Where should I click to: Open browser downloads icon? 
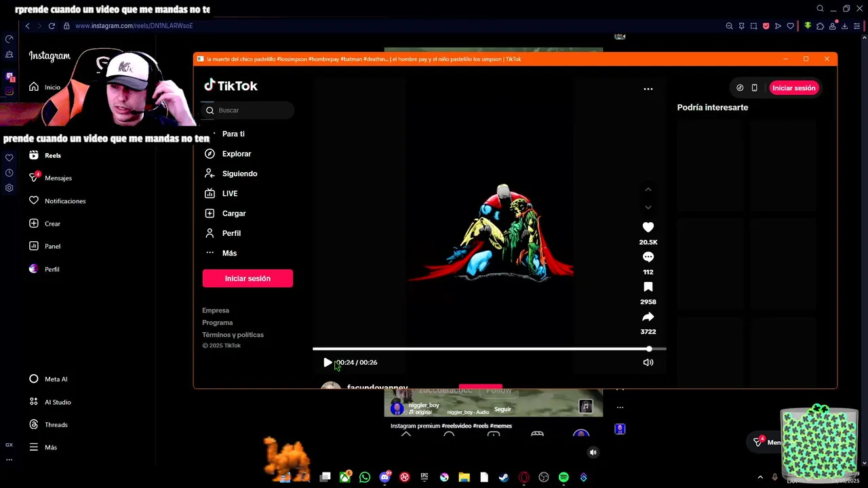pyautogui.click(x=844, y=26)
